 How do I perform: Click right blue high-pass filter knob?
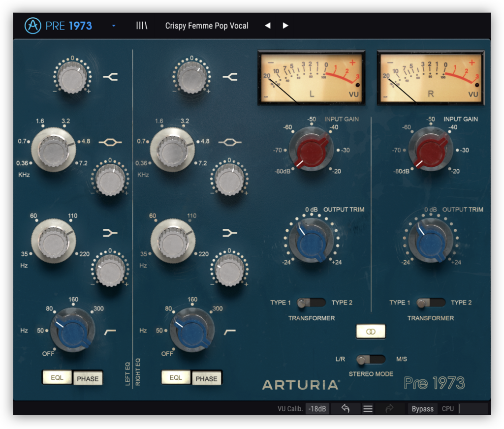[192, 331]
